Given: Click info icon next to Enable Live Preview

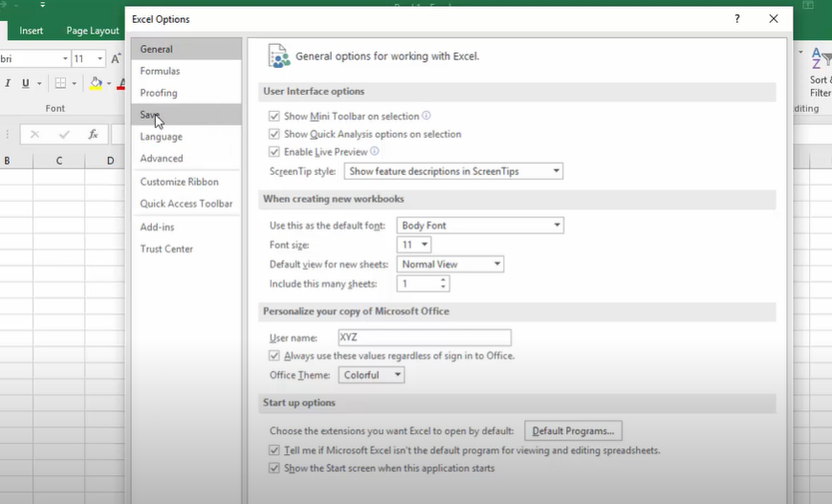Looking at the screenshot, I should coord(375,151).
